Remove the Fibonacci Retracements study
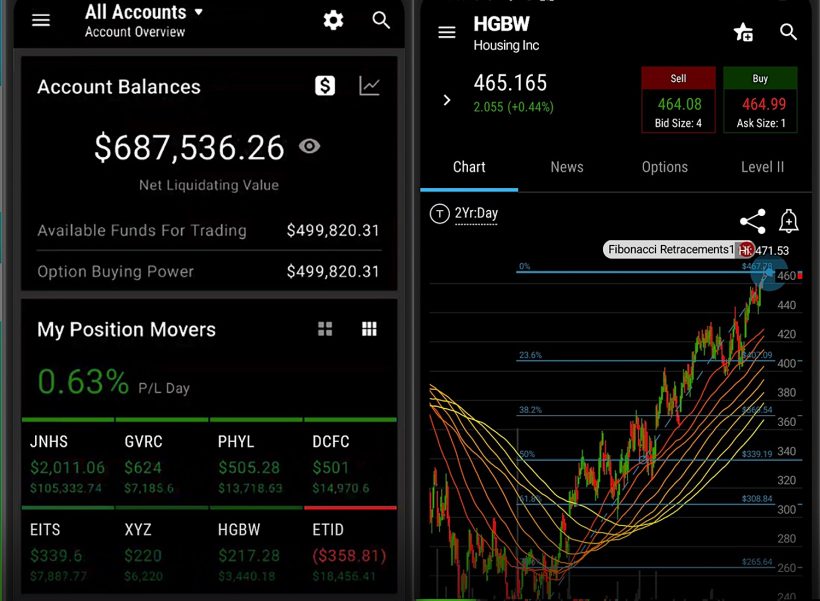 pos(746,249)
